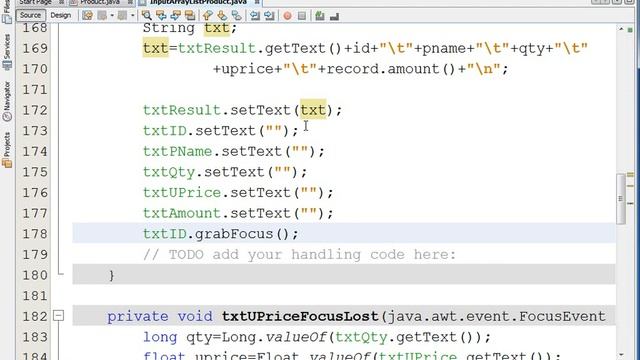Click line number 178 in gutter
Image resolution: width=640 pixels, height=360 pixels.
35,234
